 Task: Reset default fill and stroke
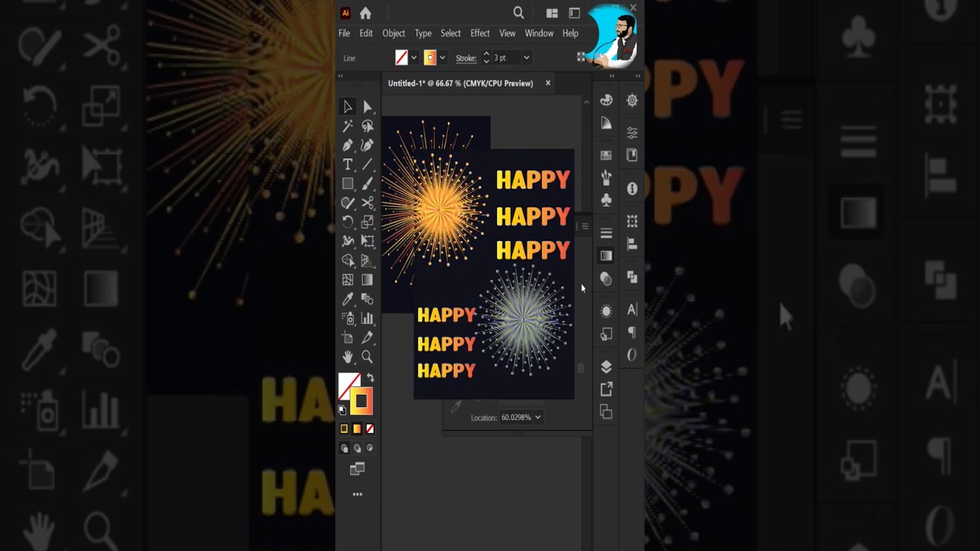tap(342, 410)
